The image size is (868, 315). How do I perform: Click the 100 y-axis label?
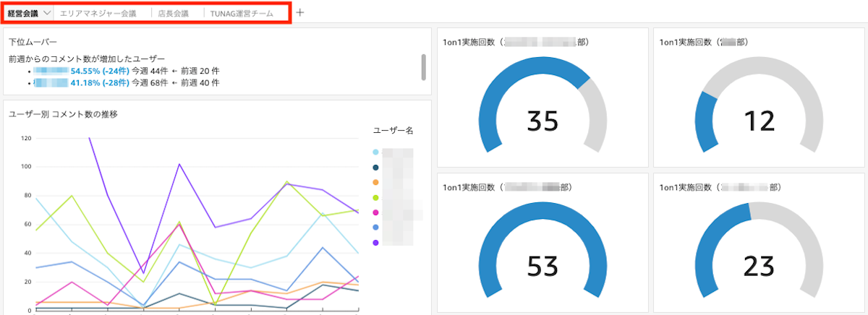pos(26,167)
